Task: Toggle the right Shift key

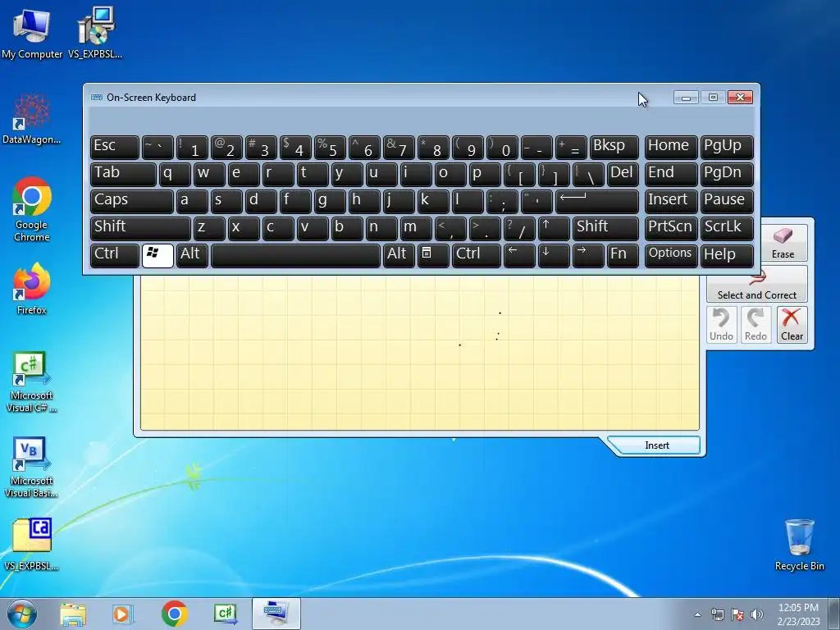Action: tap(605, 229)
